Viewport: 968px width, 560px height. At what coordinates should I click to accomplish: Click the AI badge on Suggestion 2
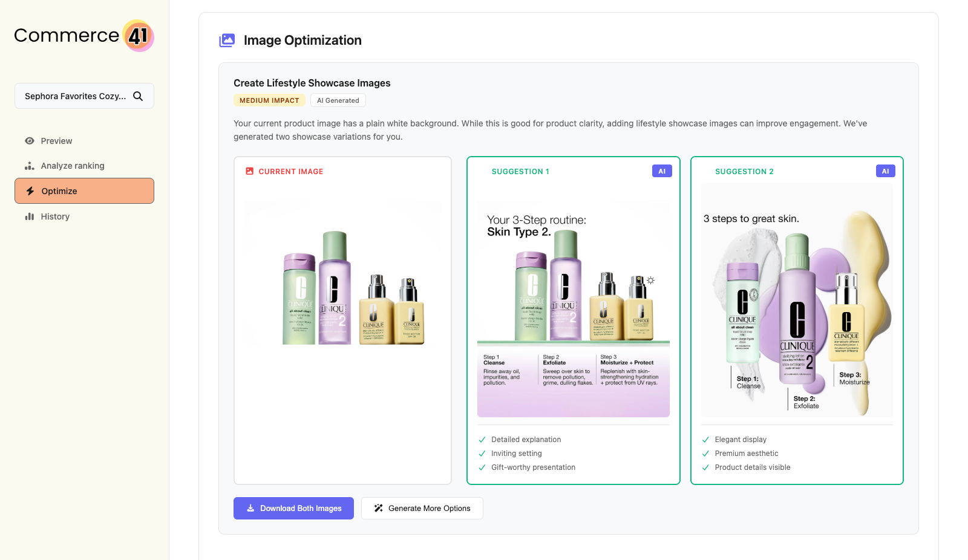pos(885,171)
